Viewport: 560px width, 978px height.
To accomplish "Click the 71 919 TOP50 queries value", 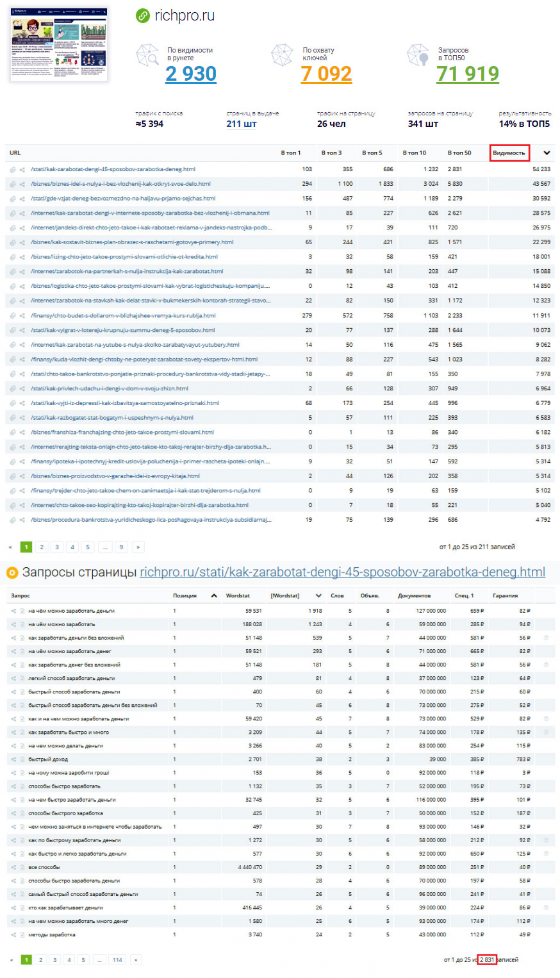I will 468,74.
